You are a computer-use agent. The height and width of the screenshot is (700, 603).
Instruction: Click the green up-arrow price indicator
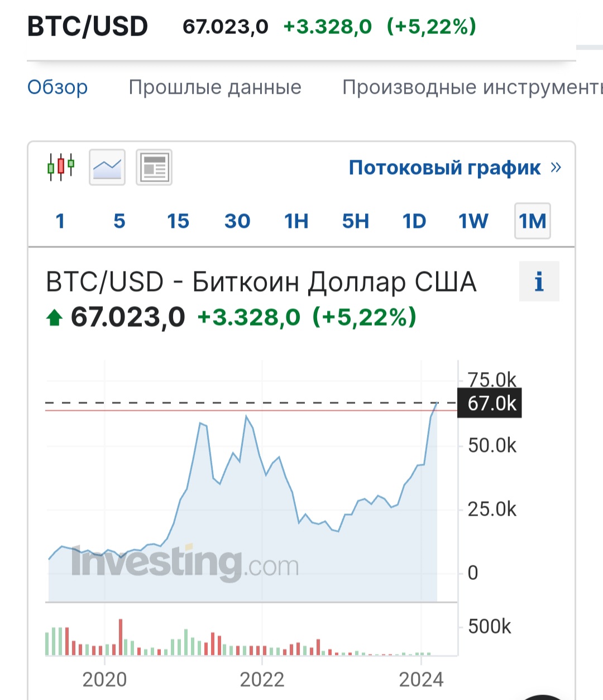(x=54, y=318)
